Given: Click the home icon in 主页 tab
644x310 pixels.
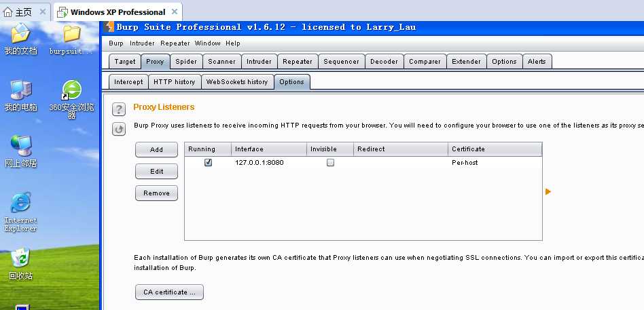Looking at the screenshot, I should coord(7,12).
